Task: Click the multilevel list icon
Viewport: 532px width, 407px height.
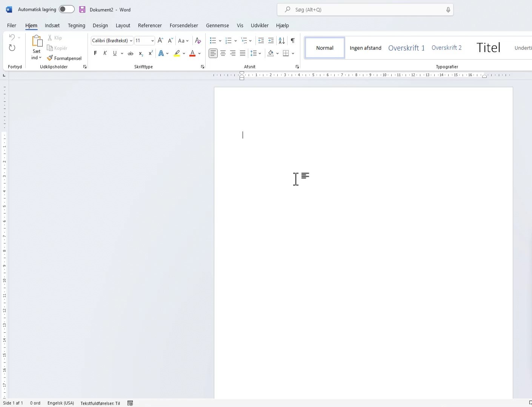Action: [244, 40]
